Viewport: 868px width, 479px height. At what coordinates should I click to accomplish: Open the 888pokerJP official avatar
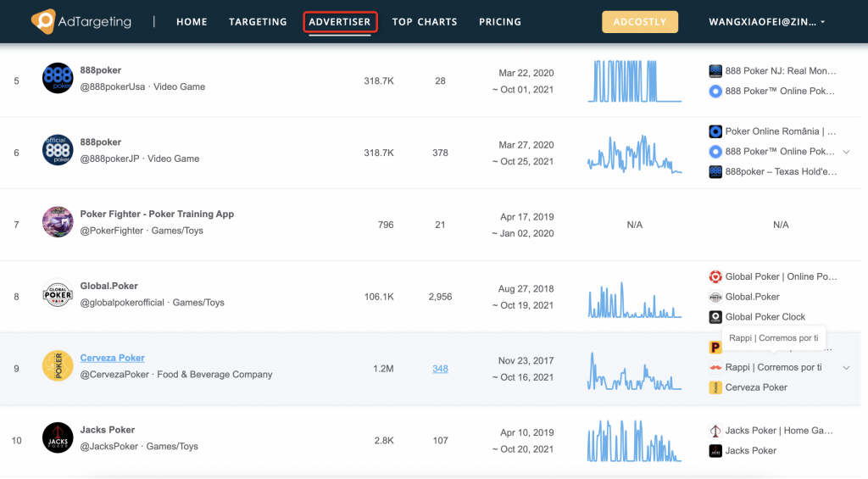[x=58, y=150]
